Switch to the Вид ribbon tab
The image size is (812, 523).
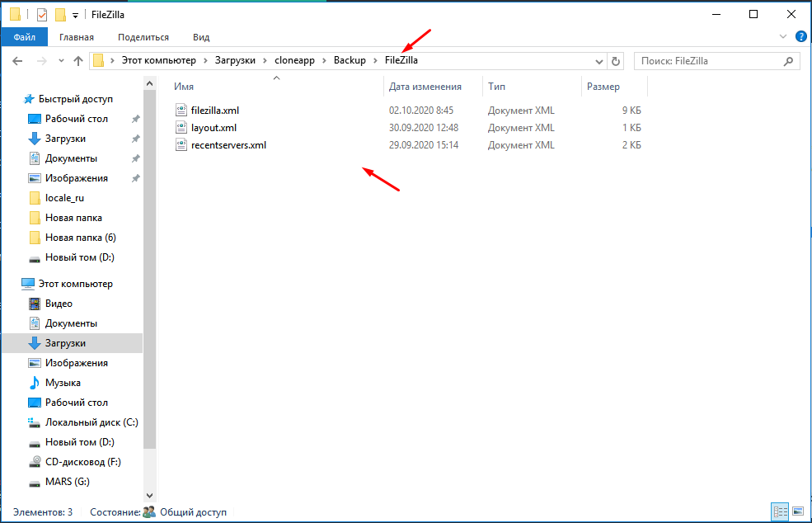pyautogui.click(x=201, y=37)
